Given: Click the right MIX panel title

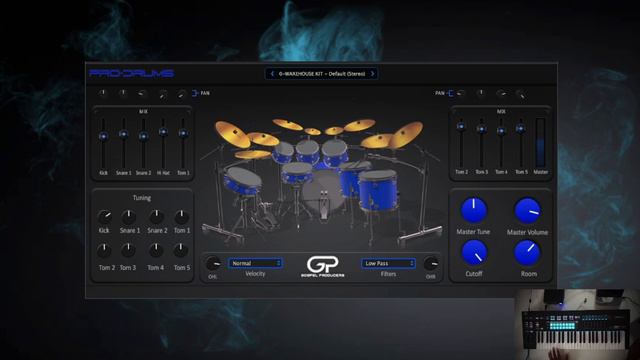Looking at the screenshot, I should point(501,111).
